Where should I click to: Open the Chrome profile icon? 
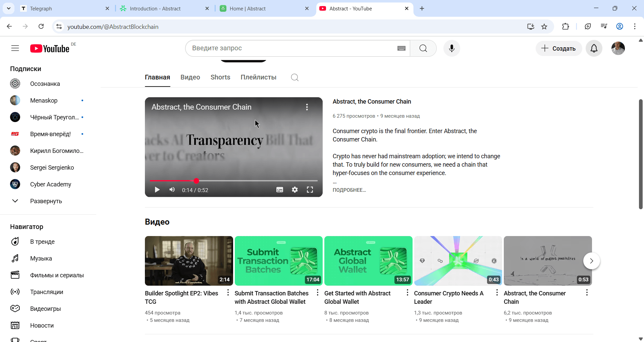tap(620, 26)
